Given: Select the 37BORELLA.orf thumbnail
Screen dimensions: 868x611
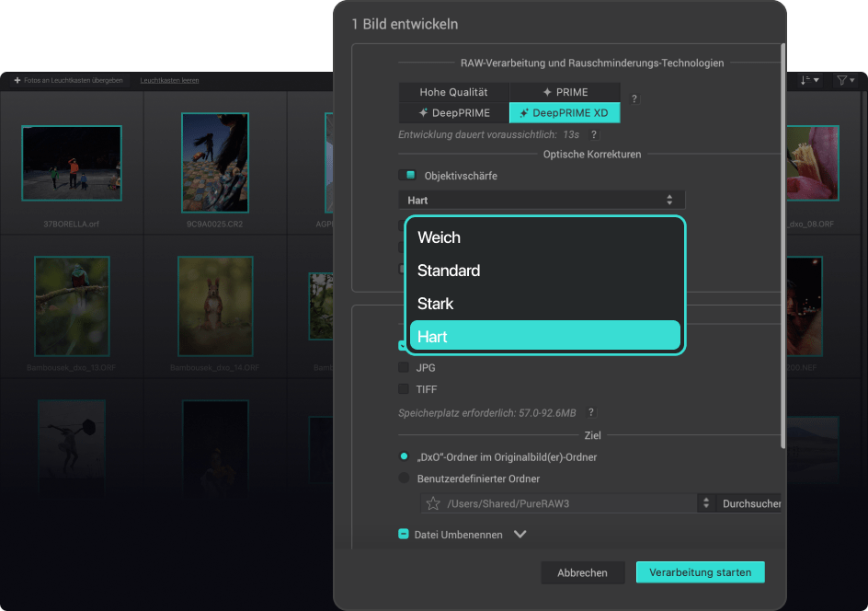Looking at the screenshot, I should pos(72,163).
